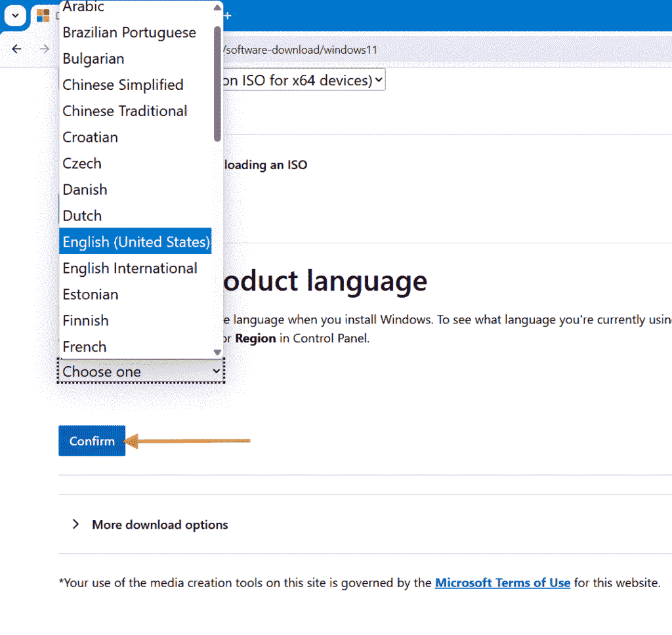Select Czech language option

click(135, 163)
